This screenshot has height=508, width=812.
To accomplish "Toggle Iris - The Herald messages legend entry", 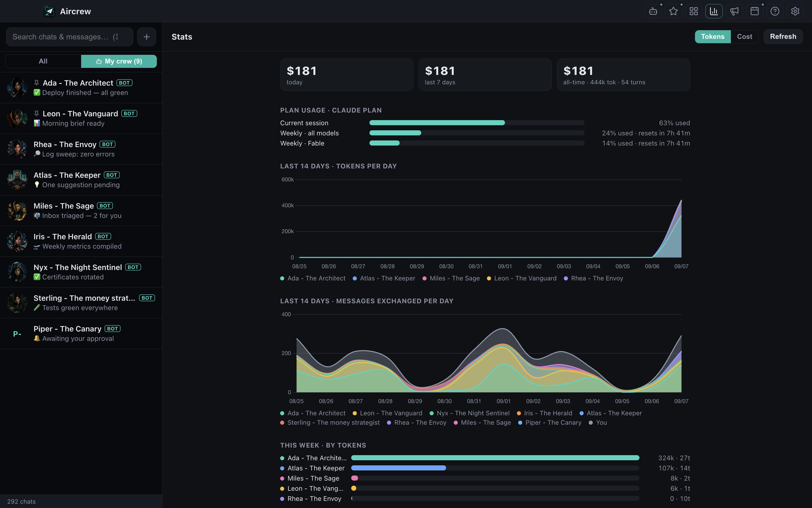I will click(544, 413).
